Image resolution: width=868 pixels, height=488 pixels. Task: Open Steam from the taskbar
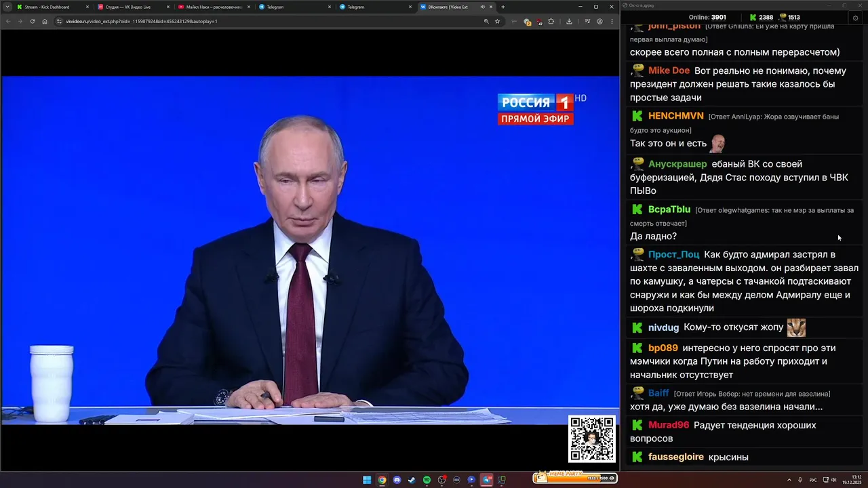click(x=412, y=480)
